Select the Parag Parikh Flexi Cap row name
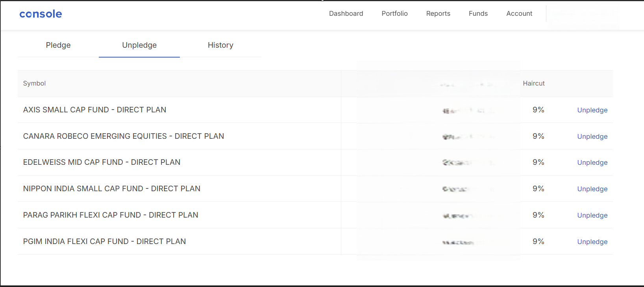644x287 pixels. pyautogui.click(x=111, y=215)
